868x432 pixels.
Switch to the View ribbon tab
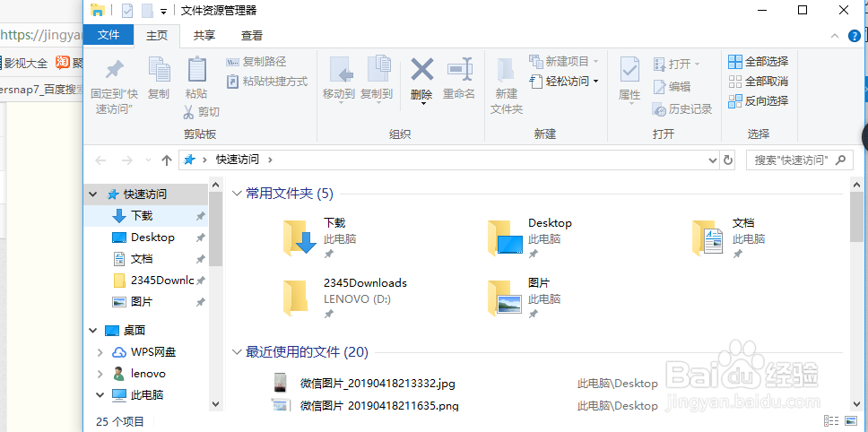tap(252, 35)
